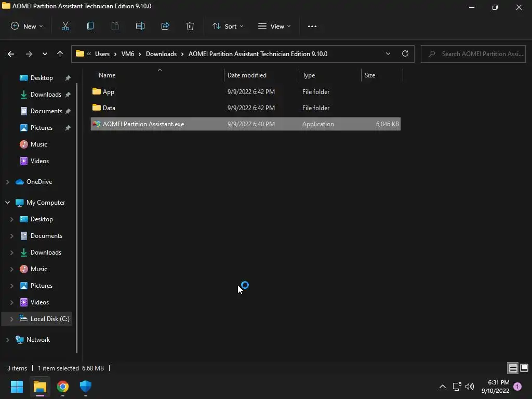Go forward with the right arrow

coord(29,54)
